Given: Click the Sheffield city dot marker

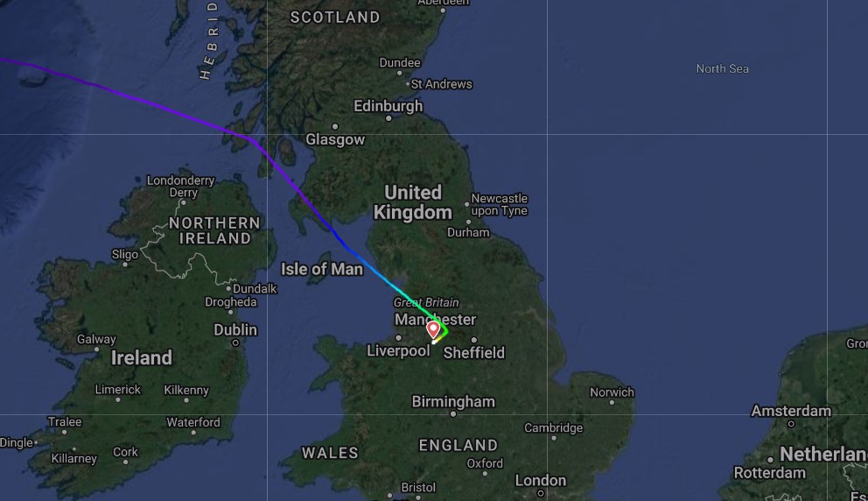Looking at the screenshot, I should pyautogui.click(x=474, y=340).
